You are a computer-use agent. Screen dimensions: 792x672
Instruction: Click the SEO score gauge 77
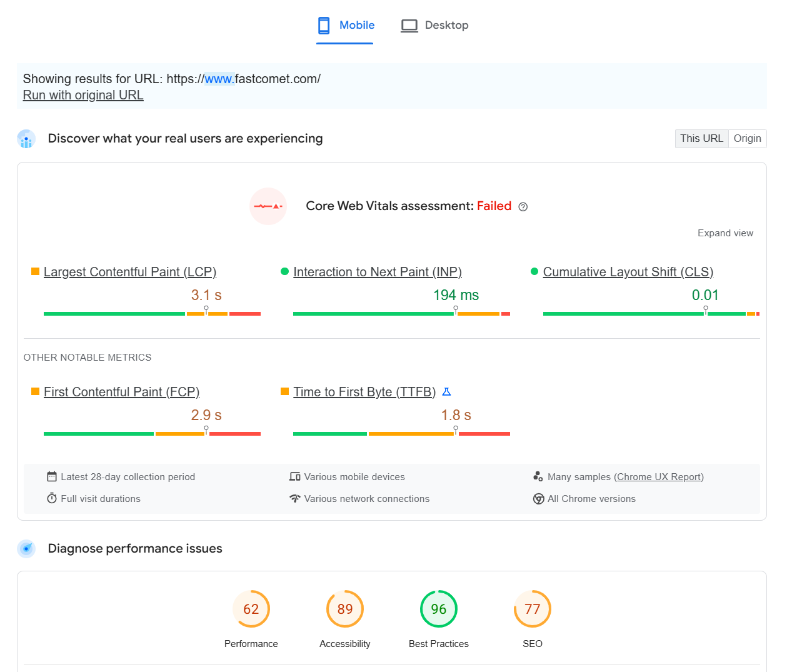point(533,609)
